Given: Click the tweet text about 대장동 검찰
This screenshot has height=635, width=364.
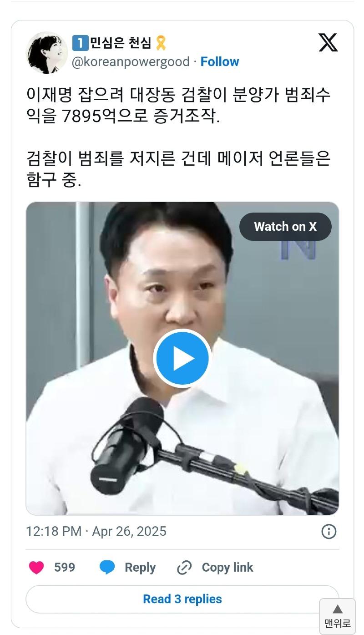Looking at the screenshot, I should click(178, 138).
